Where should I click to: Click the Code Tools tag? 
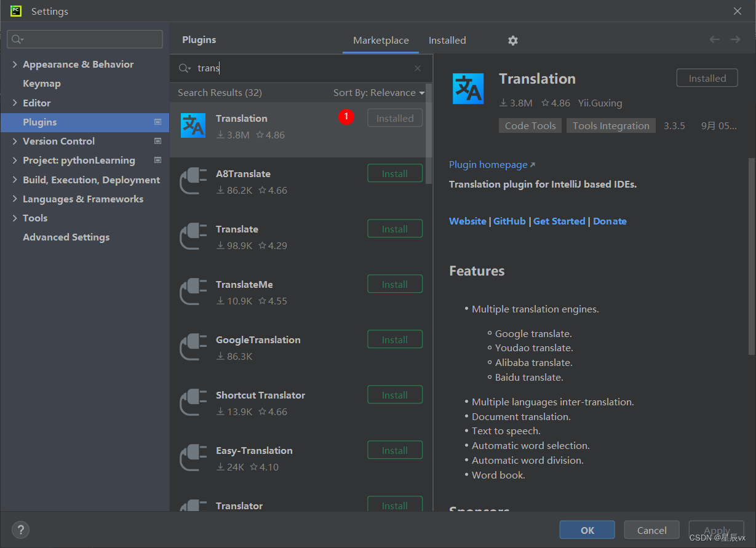click(x=530, y=125)
